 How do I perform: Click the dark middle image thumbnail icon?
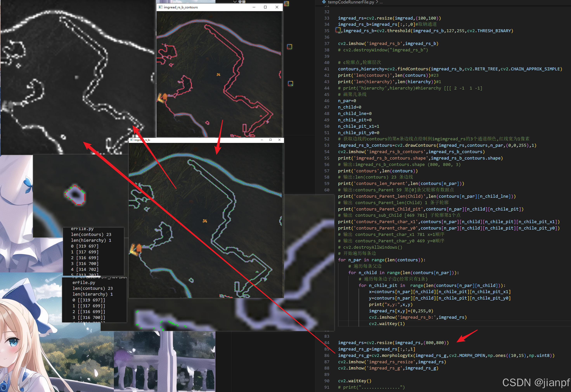(290, 47)
